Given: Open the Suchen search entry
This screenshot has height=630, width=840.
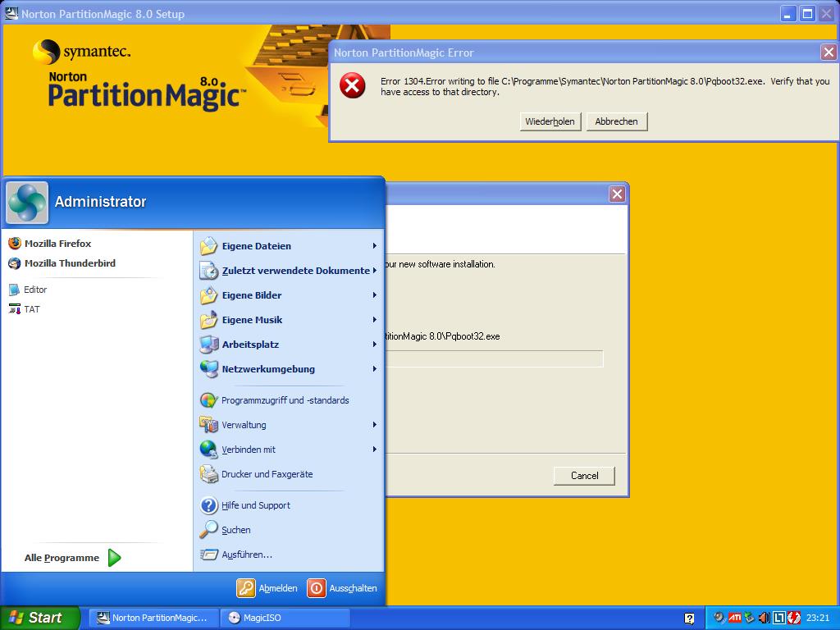Looking at the screenshot, I should (289, 530).
